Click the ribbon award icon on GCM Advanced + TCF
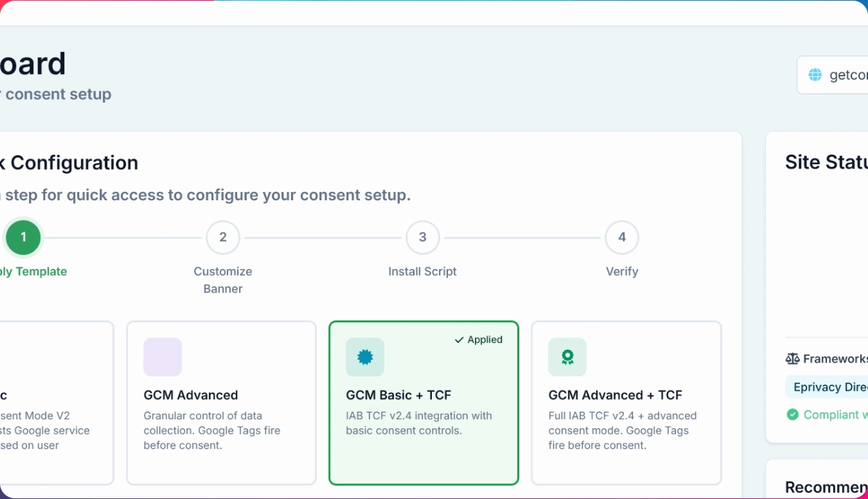This screenshot has height=499, width=868. 567,357
